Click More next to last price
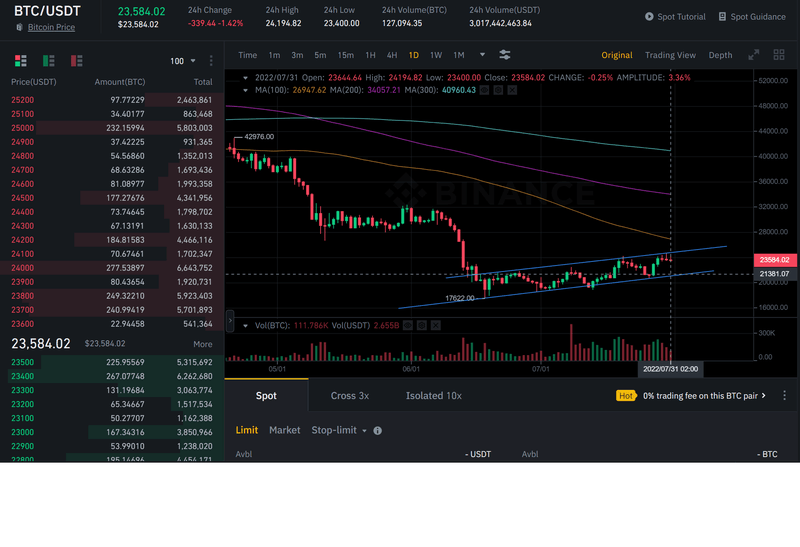800x547 pixels. pyautogui.click(x=203, y=344)
